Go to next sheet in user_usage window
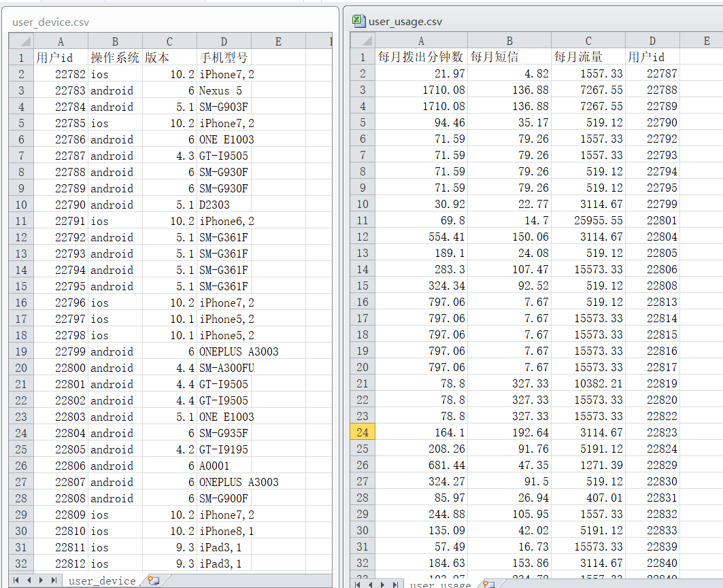The height and width of the screenshot is (588, 723). coord(382,585)
